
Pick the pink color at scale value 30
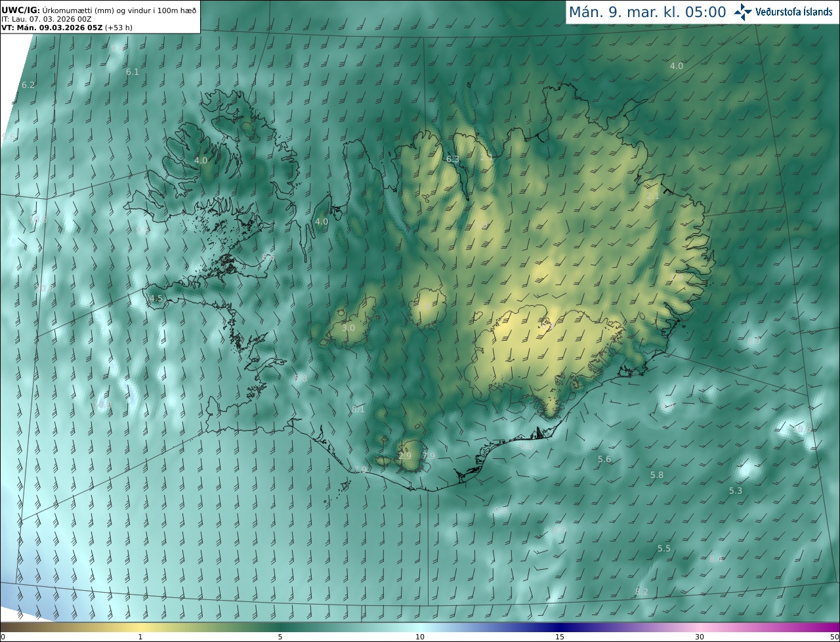pyautogui.click(x=700, y=628)
